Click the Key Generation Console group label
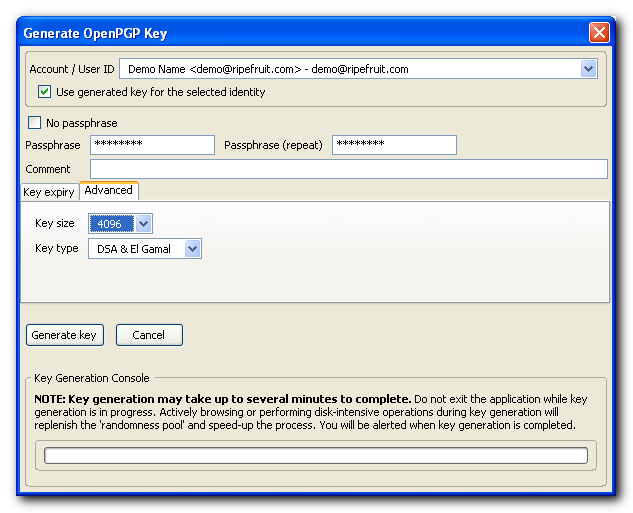This screenshot has height=513, width=633. point(92,378)
